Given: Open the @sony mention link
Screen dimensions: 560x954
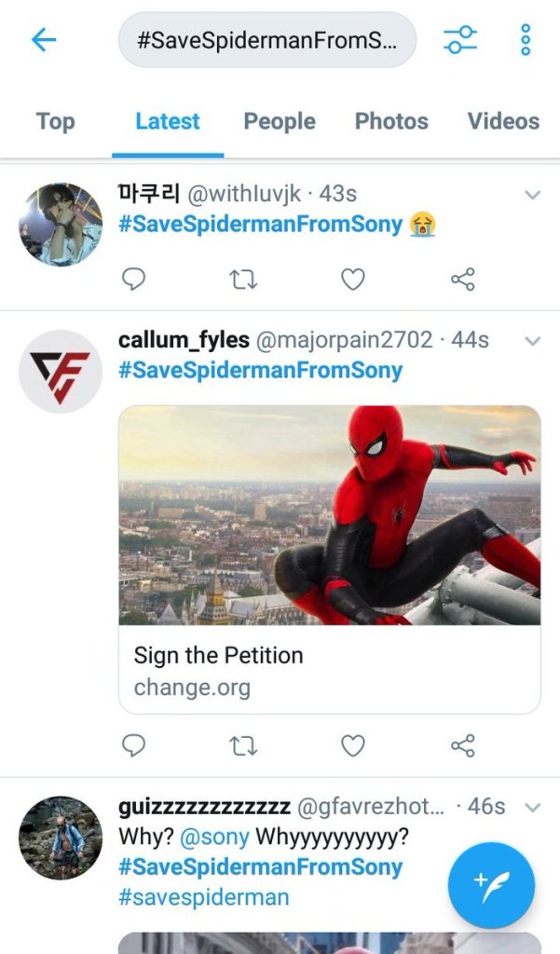Looking at the screenshot, I should pos(214,837).
